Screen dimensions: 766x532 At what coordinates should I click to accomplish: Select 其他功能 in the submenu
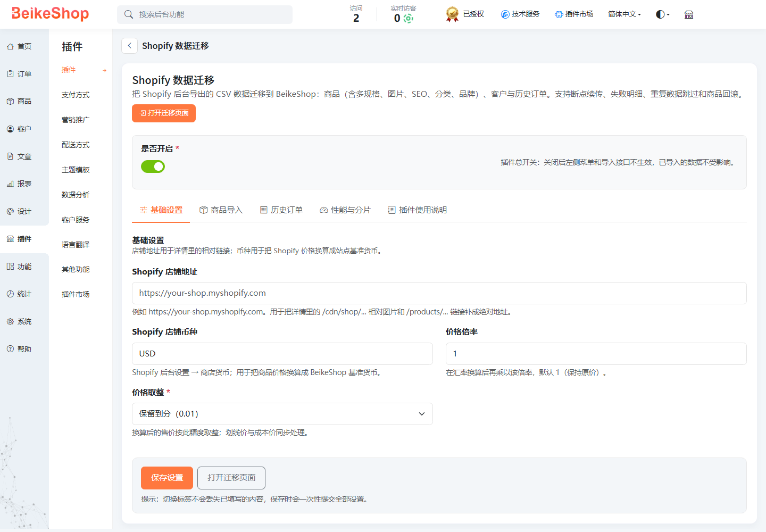coord(76,269)
